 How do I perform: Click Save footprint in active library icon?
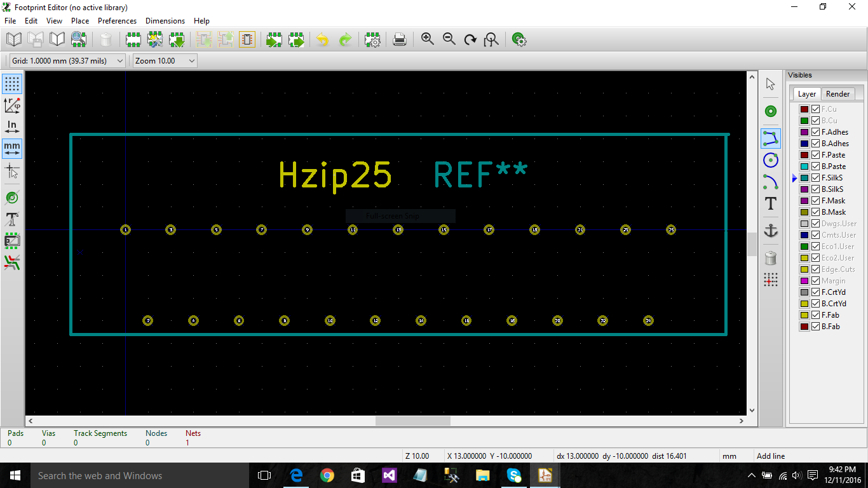coord(36,40)
